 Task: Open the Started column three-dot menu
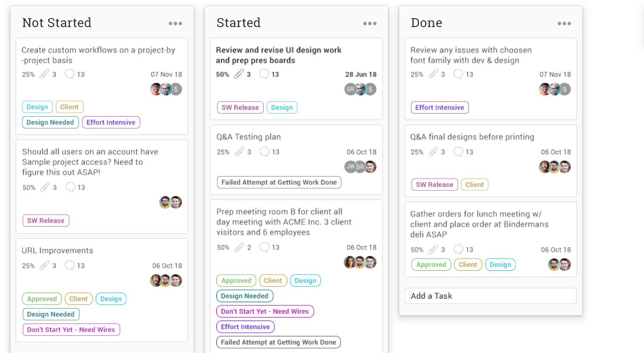[370, 23]
